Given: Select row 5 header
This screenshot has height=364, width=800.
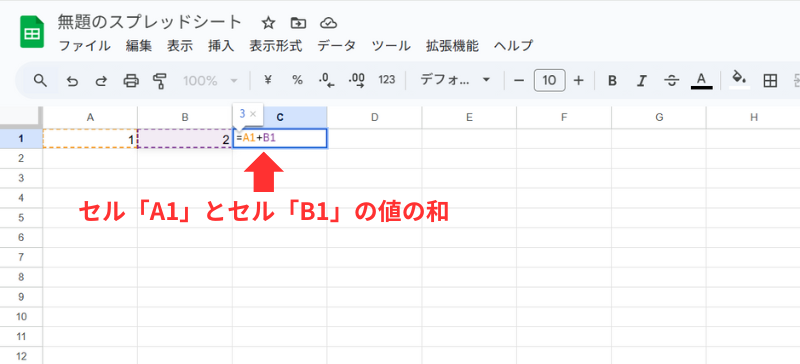Looking at the screenshot, I should 21,218.
